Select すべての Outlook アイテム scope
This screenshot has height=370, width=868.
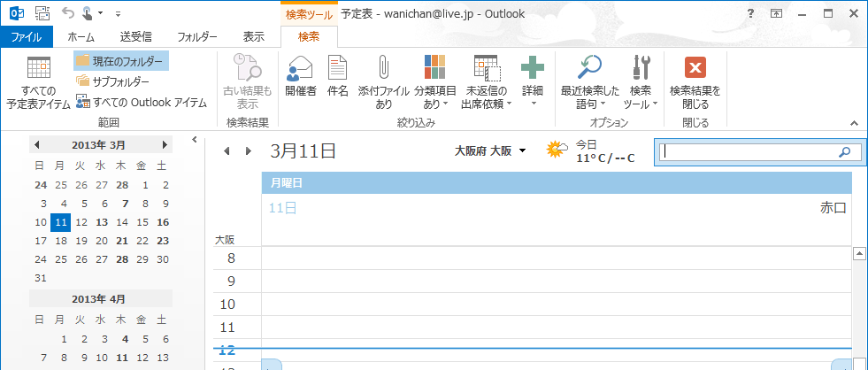(142, 103)
